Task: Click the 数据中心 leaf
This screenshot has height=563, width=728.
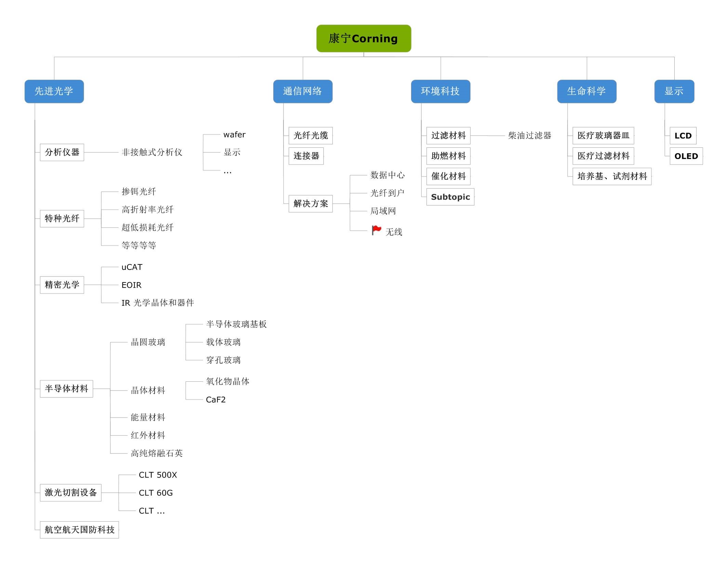Action: coord(387,175)
